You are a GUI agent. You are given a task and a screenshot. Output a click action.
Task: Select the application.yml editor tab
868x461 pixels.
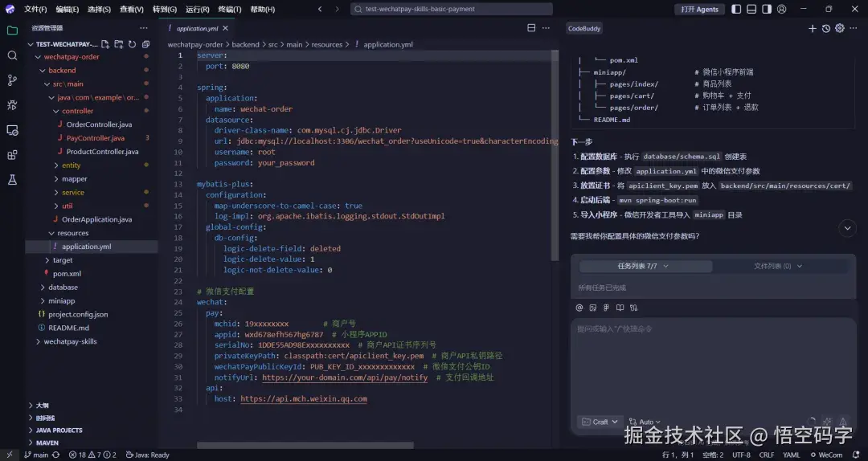[198, 28]
